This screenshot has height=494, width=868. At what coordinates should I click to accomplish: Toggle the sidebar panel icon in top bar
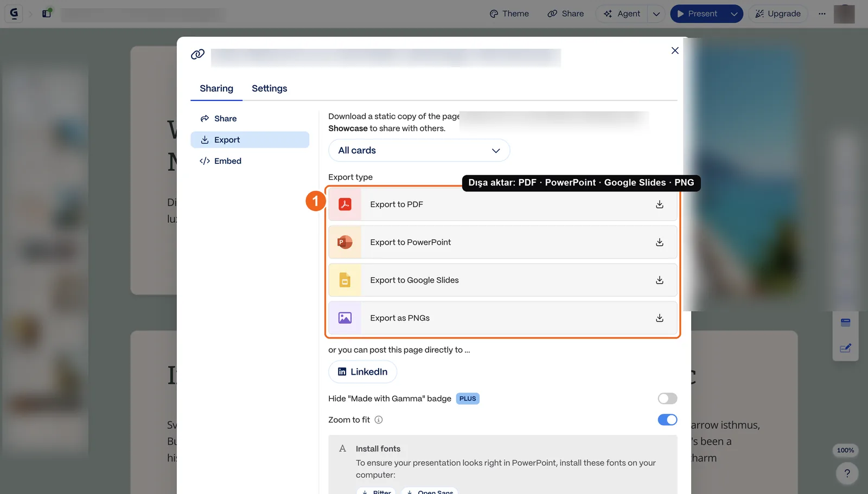[47, 13]
